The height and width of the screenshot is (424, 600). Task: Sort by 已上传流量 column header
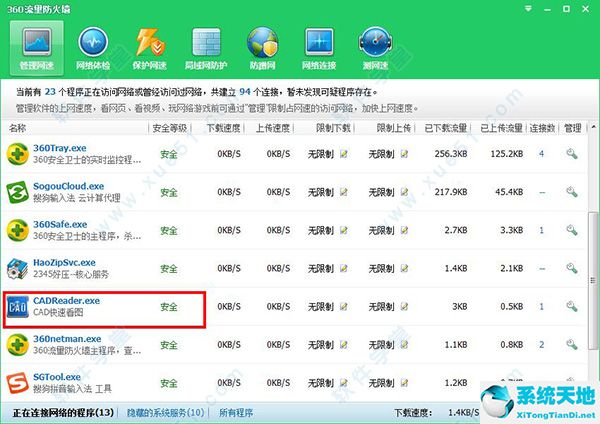(x=501, y=128)
